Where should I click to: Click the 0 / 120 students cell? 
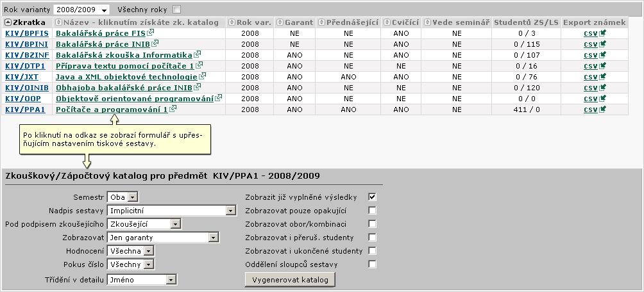point(527,88)
